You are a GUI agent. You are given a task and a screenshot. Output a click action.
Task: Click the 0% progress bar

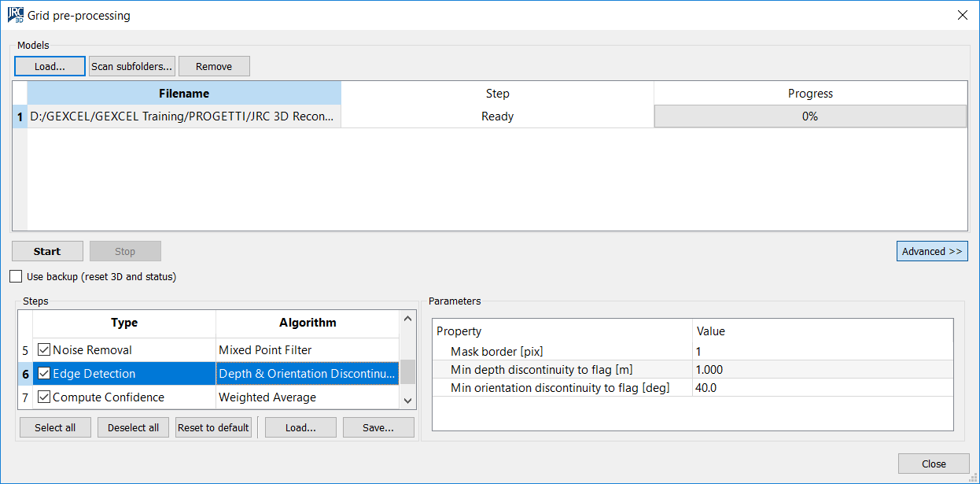pyautogui.click(x=809, y=116)
